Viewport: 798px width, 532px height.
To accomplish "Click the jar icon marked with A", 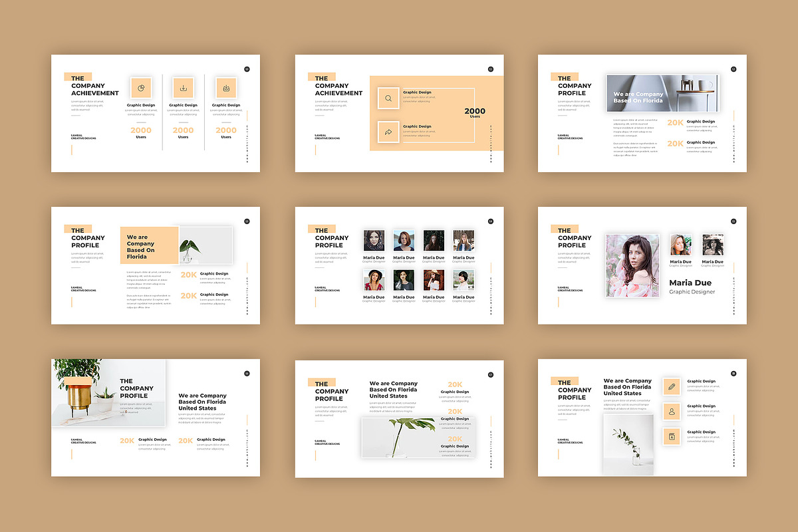I will (x=672, y=437).
